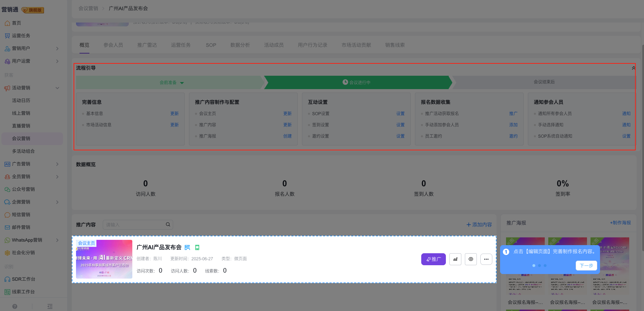This screenshot has width=644, height=311.
Task: Expand the 广告营销 submenu chevron
Action: (x=57, y=164)
